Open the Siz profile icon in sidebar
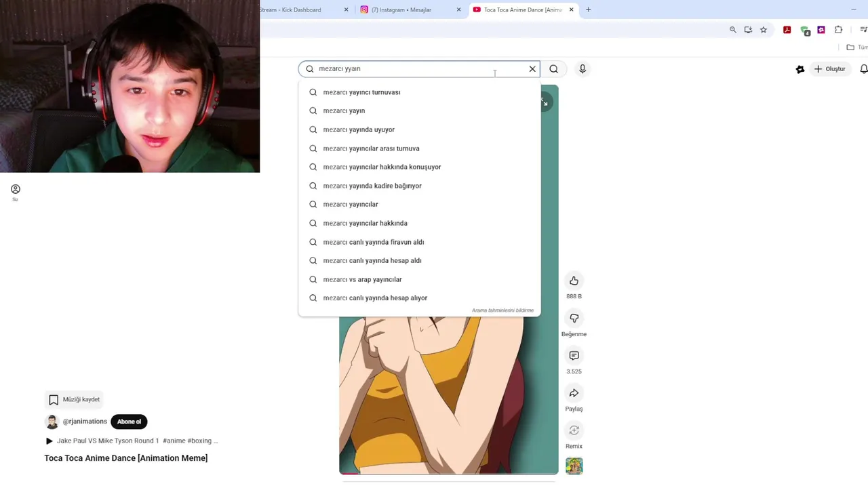Image resolution: width=868 pixels, height=488 pixels. click(x=15, y=192)
